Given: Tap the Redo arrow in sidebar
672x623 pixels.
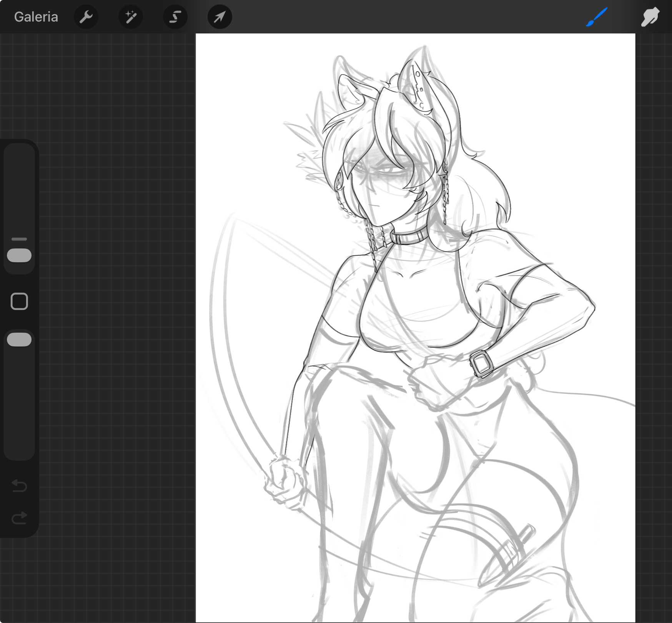Looking at the screenshot, I should 19,518.
